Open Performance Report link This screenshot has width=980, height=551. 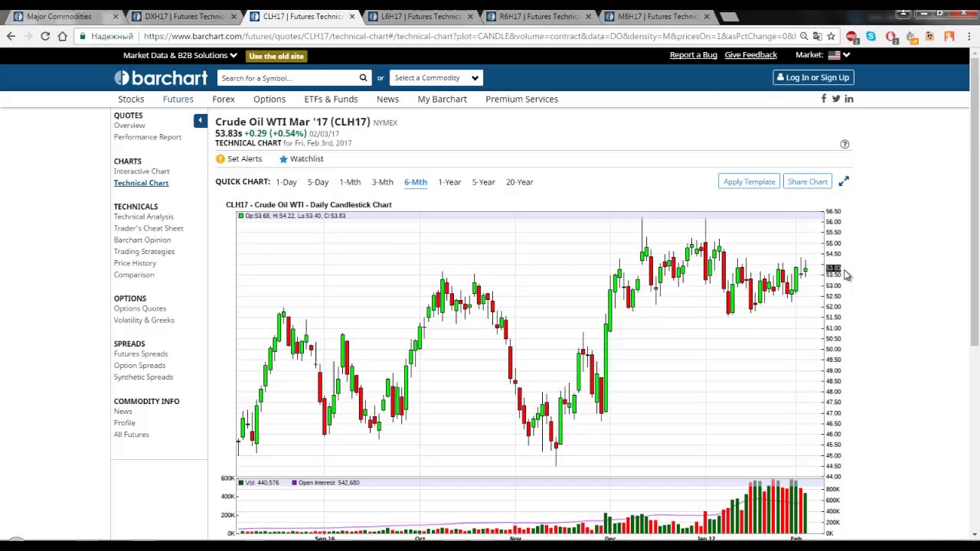pos(148,137)
